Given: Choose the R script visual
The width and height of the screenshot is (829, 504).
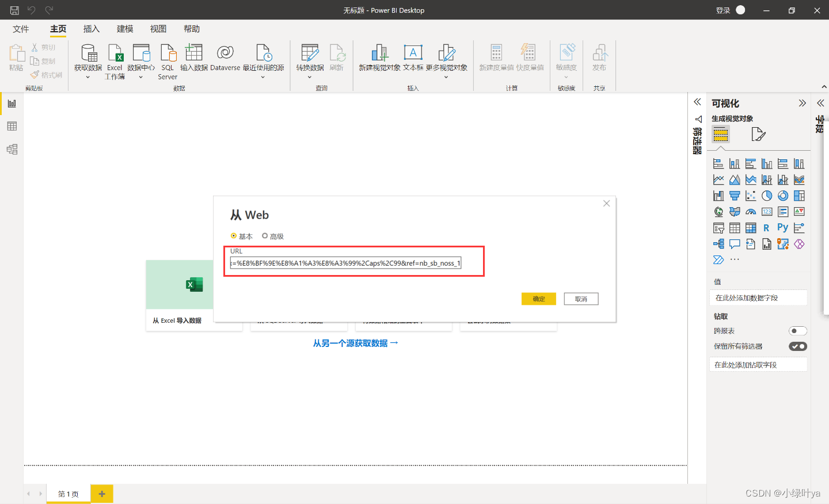Looking at the screenshot, I should (x=767, y=228).
